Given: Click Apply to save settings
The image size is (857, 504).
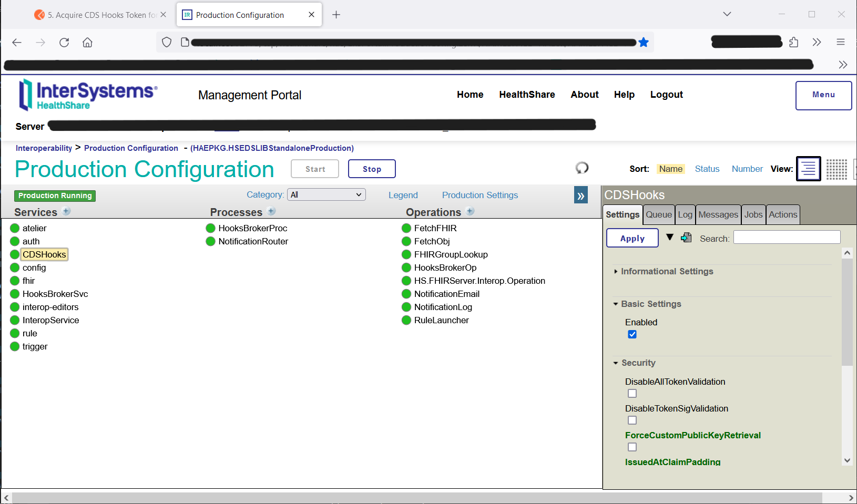Looking at the screenshot, I should [x=632, y=238].
